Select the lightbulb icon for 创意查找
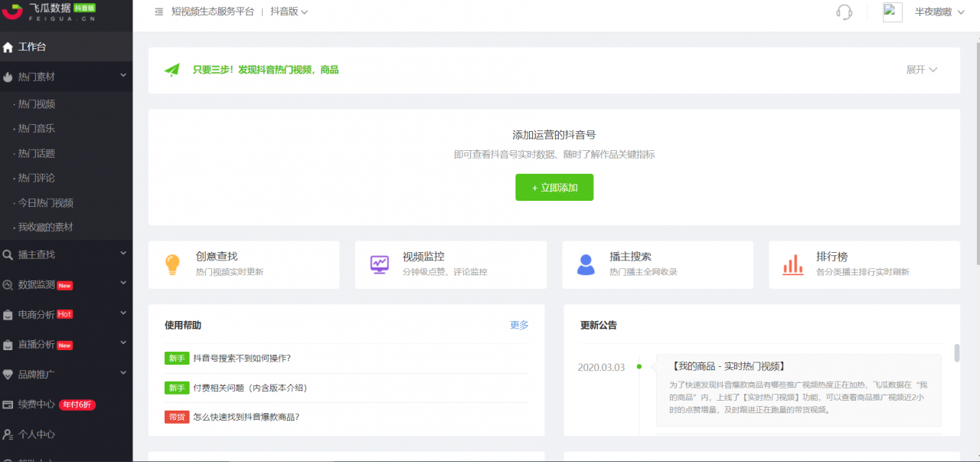The width and height of the screenshot is (980, 462). (x=172, y=264)
